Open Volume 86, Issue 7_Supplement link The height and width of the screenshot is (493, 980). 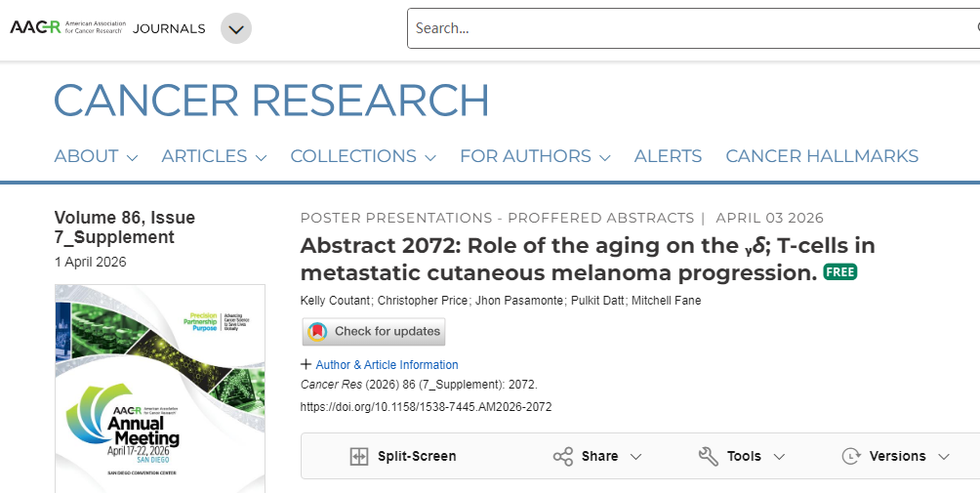coord(124,227)
